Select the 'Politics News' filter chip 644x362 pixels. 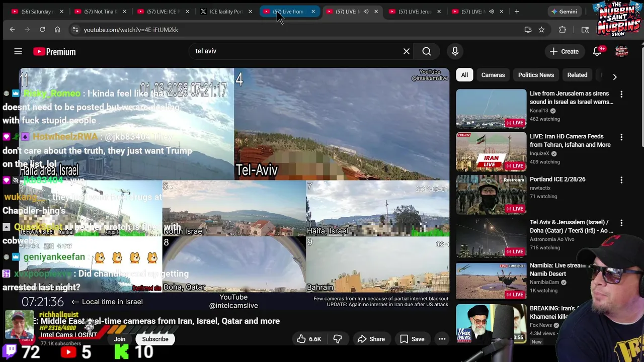[x=536, y=75]
